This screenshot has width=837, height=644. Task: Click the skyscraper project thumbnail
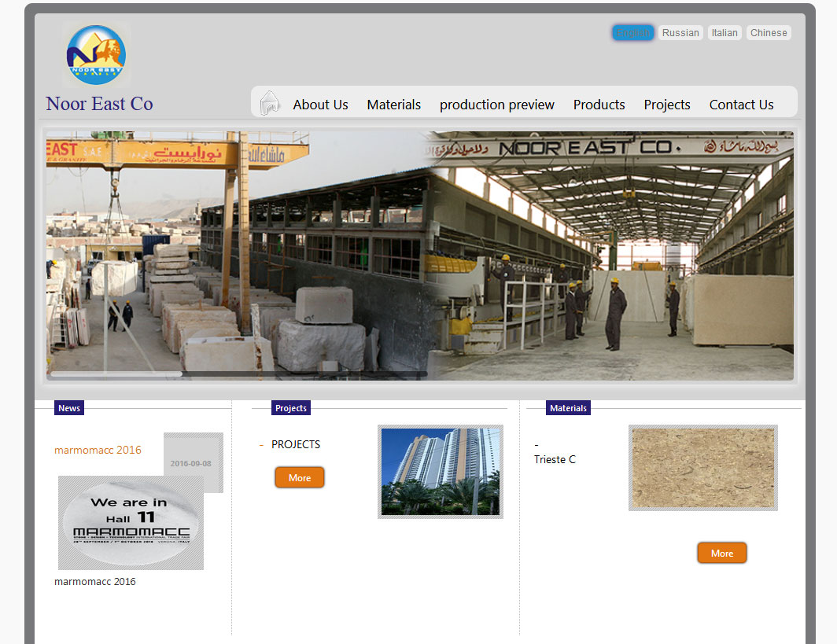440,472
